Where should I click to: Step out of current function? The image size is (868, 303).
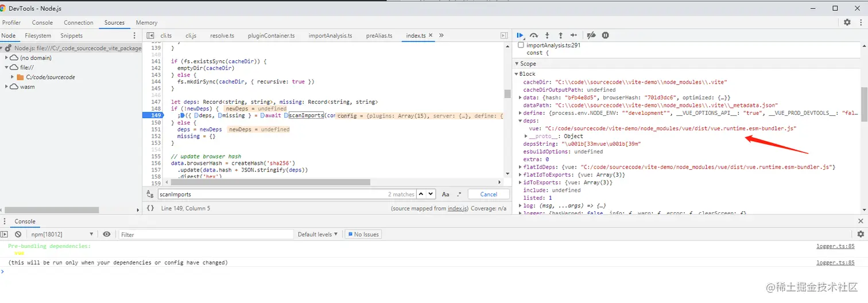[x=560, y=35]
